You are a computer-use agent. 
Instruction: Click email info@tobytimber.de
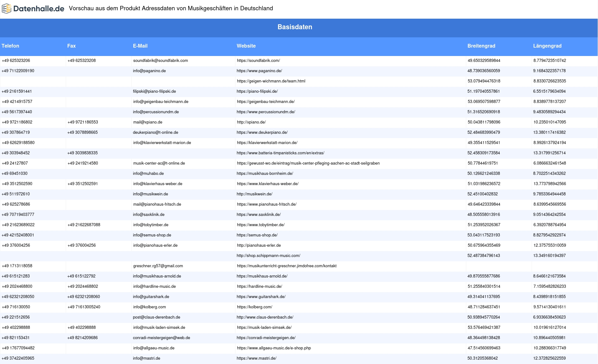(151, 225)
